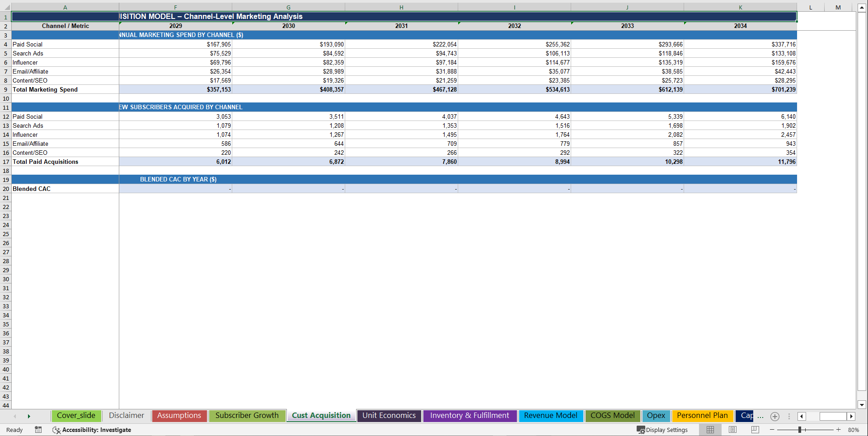Click the ellipsis to reveal hidden sheet tabs
This screenshot has height=436, width=868.
tap(760, 417)
